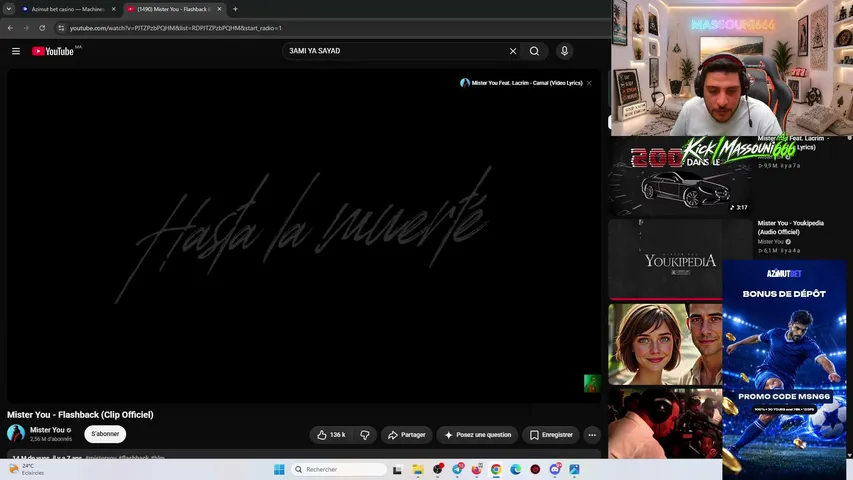The width and height of the screenshot is (853, 480).
Task: Open the weather widget showing 24°C
Action: (x=26, y=469)
